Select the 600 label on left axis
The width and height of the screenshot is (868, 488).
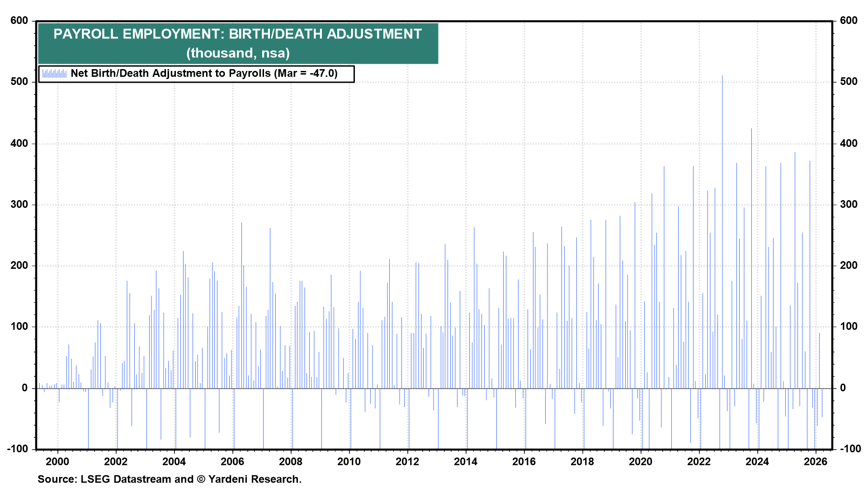(20, 20)
